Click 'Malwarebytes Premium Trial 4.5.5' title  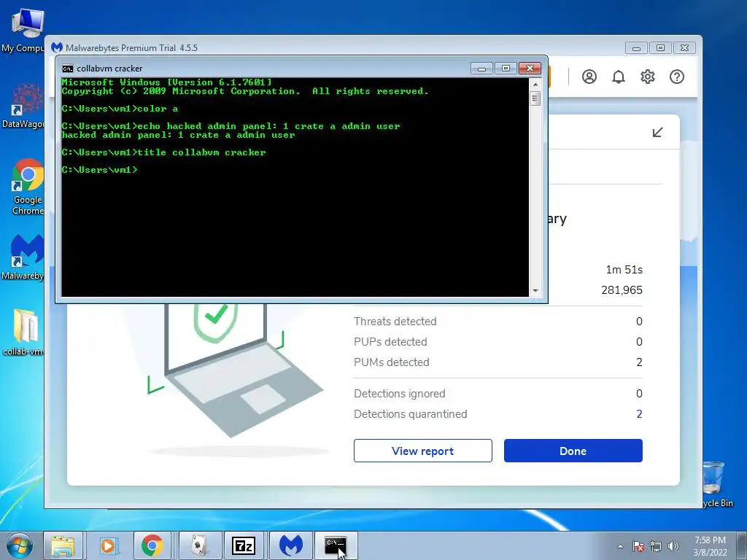pyautogui.click(x=131, y=47)
